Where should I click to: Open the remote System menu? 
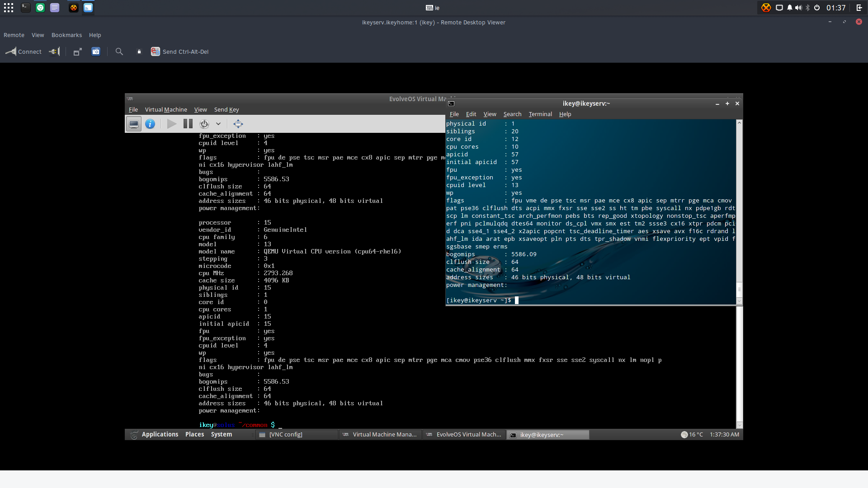coord(222,434)
